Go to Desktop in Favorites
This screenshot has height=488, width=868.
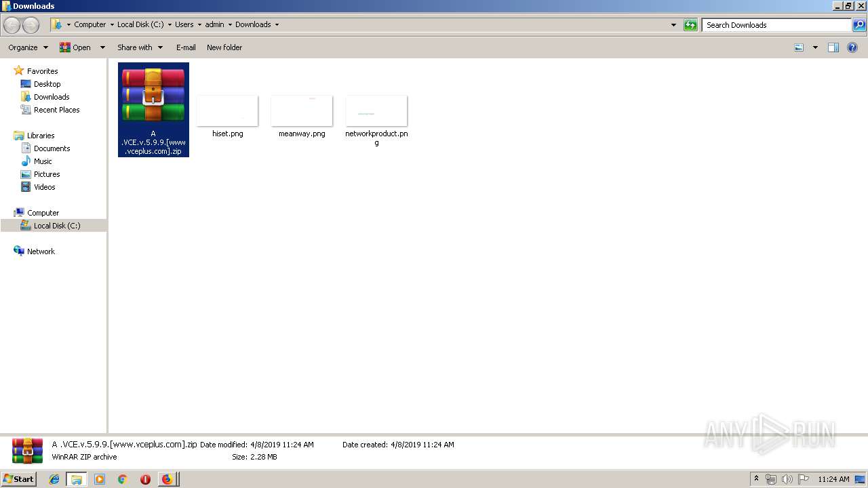47,84
